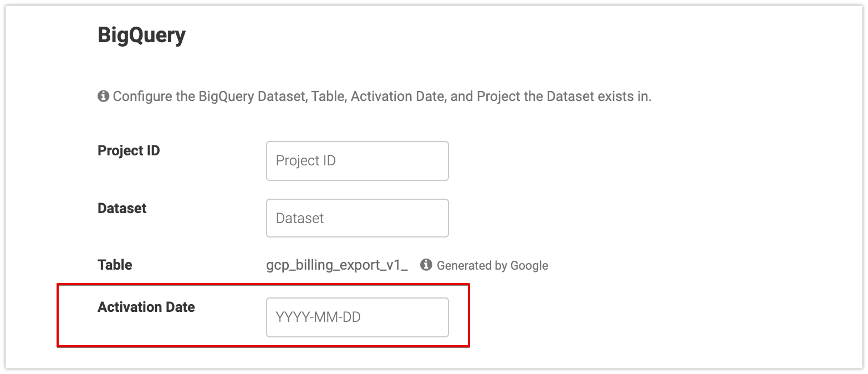This screenshot has width=868, height=374.
Task: Click the word Configure in the description
Action: point(141,97)
